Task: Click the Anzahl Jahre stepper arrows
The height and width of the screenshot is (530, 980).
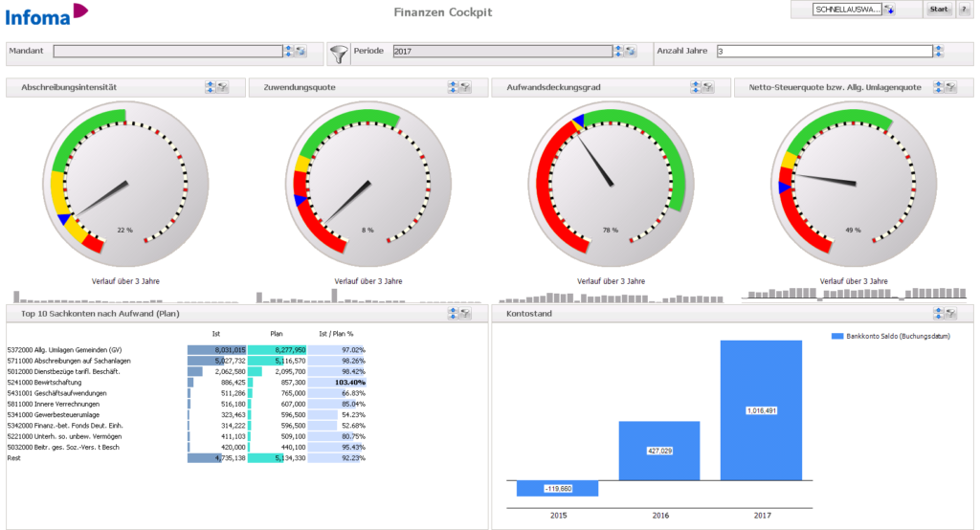Action: (x=939, y=52)
